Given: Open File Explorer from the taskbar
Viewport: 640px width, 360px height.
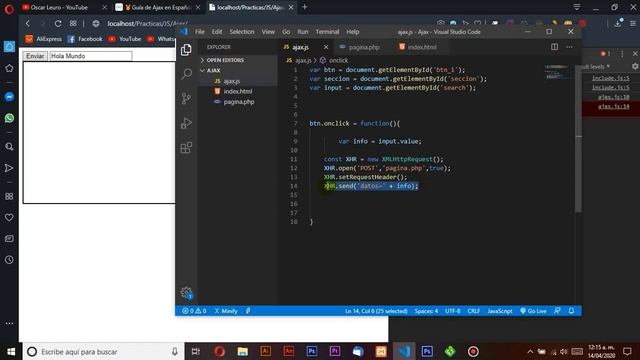Looking at the screenshot, I should pyautogui.click(x=242, y=351).
